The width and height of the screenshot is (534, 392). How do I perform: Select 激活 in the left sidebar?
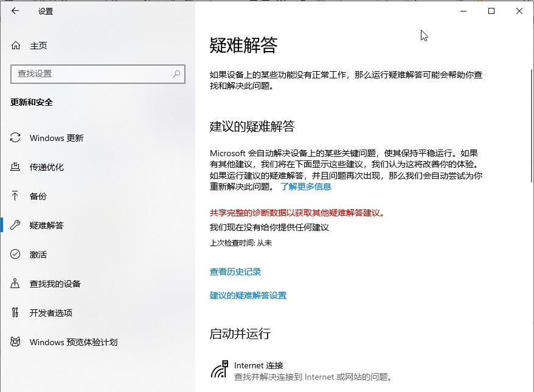pyautogui.click(x=37, y=254)
